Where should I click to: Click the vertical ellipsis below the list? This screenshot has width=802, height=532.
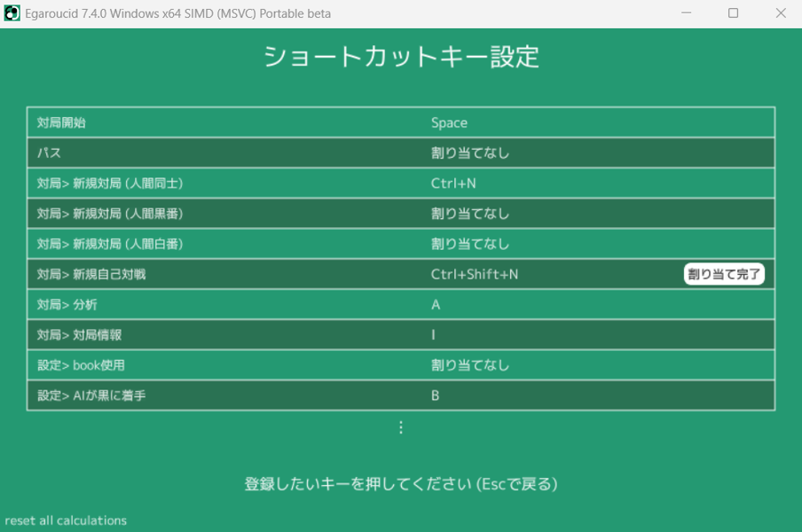401,427
